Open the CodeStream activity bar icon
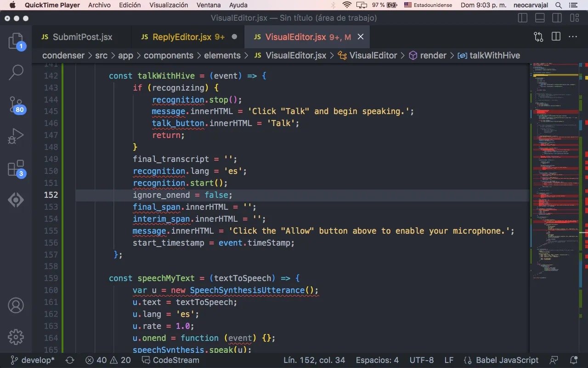Viewport: 588px width, 368px height. (16, 200)
